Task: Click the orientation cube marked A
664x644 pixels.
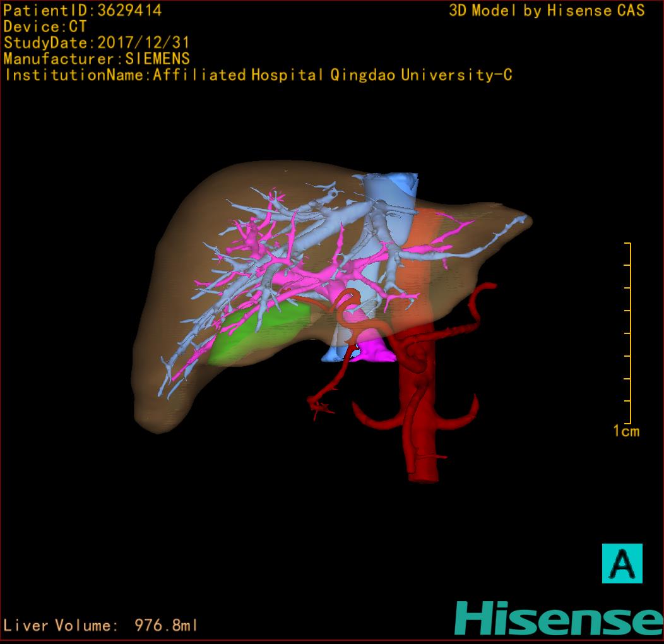Action: 622,563
